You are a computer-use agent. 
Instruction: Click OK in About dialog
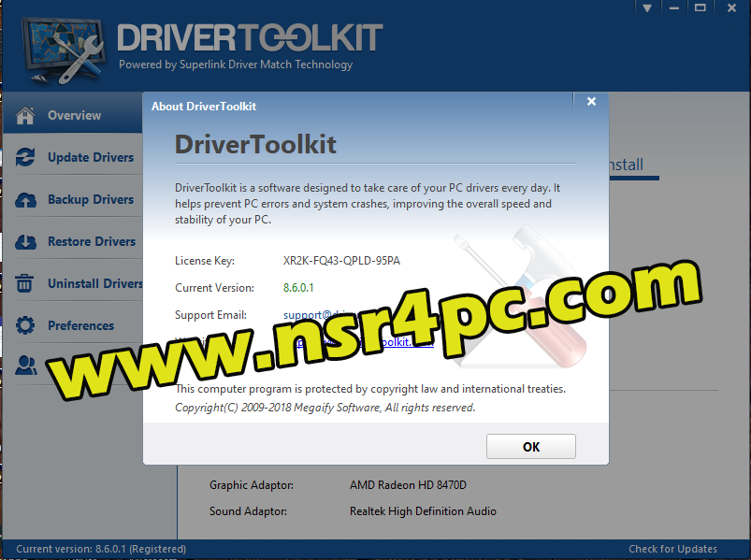pyautogui.click(x=530, y=447)
